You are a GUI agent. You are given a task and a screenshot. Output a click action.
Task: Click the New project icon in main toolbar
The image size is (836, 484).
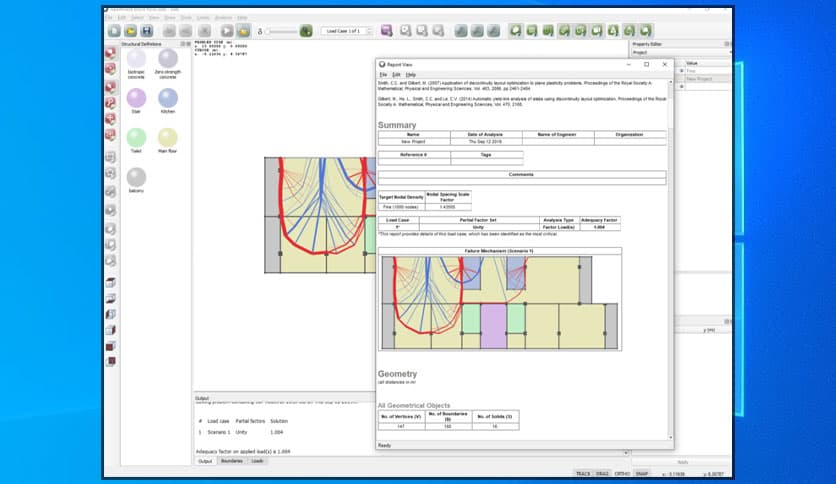coord(114,31)
